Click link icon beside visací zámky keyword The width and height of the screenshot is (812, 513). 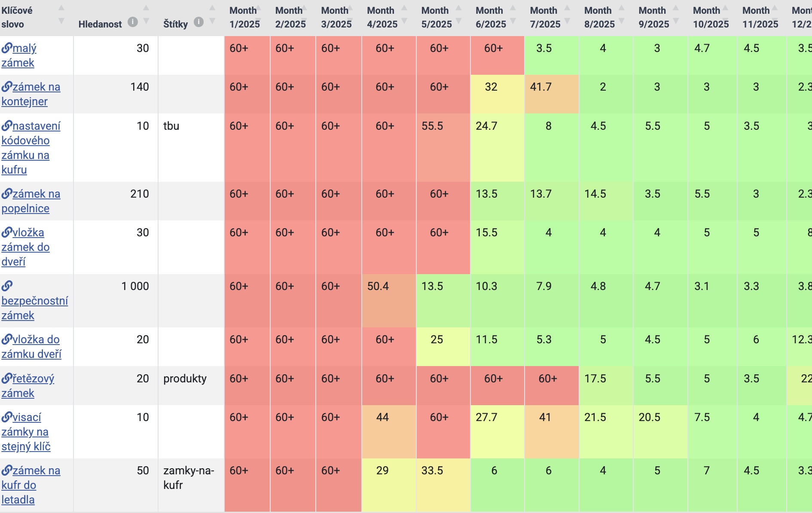pyautogui.click(x=6, y=417)
